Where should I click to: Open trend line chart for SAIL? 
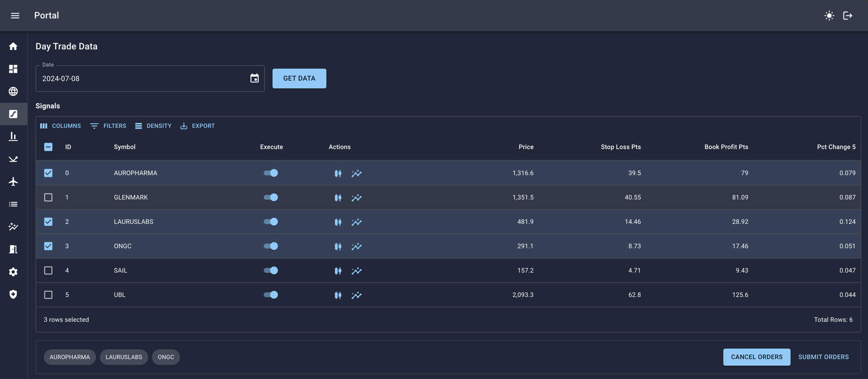(x=357, y=271)
